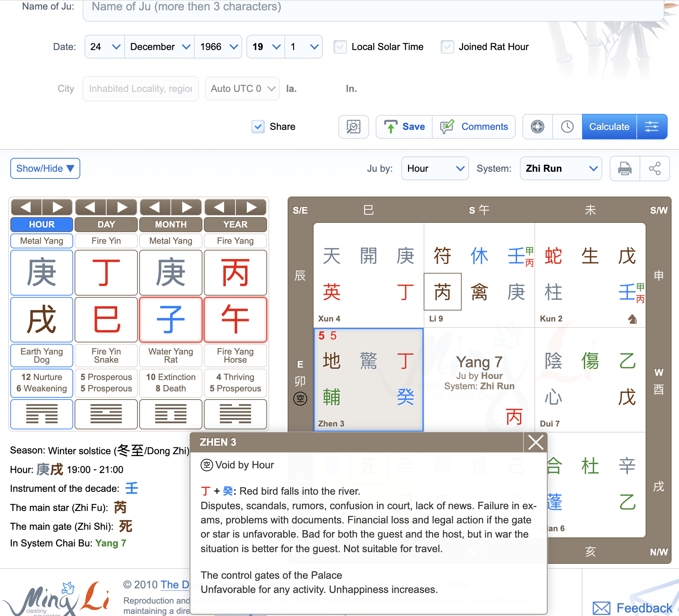Open the Auto UTC 0 timezone dropdown
This screenshot has width=679, height=616.
(x=242, y=89)
